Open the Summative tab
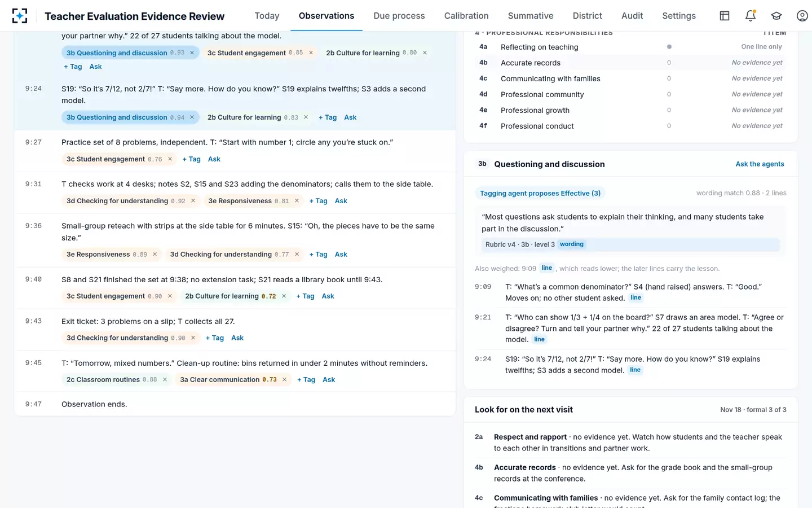Screen dimensions: 812x508 [x=531, y=16]
